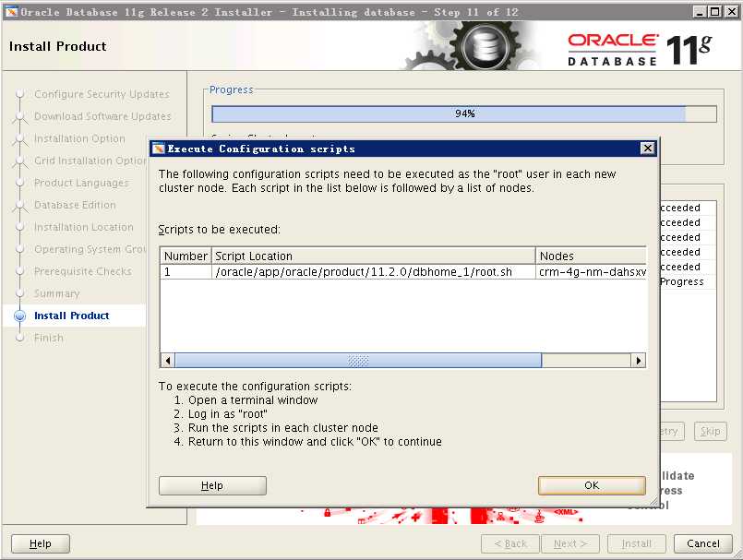Image resolution: width=743 pixels, height=560 pixels.
Task: Select Operating System Groups step
Action: point(90,249)
